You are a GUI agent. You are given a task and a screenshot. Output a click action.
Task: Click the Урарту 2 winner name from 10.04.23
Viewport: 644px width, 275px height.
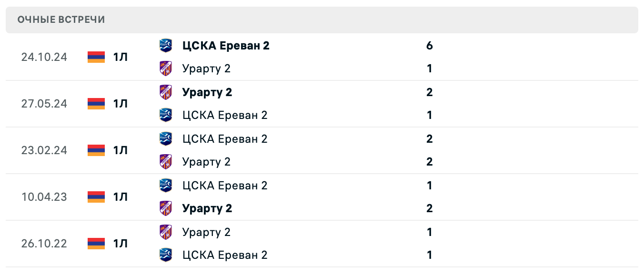(x=207, y=208)
